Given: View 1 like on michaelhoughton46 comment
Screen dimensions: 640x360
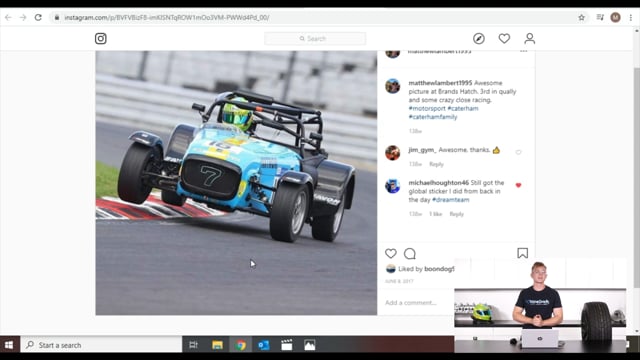Looking at the screenshot, I should [435, 214].
